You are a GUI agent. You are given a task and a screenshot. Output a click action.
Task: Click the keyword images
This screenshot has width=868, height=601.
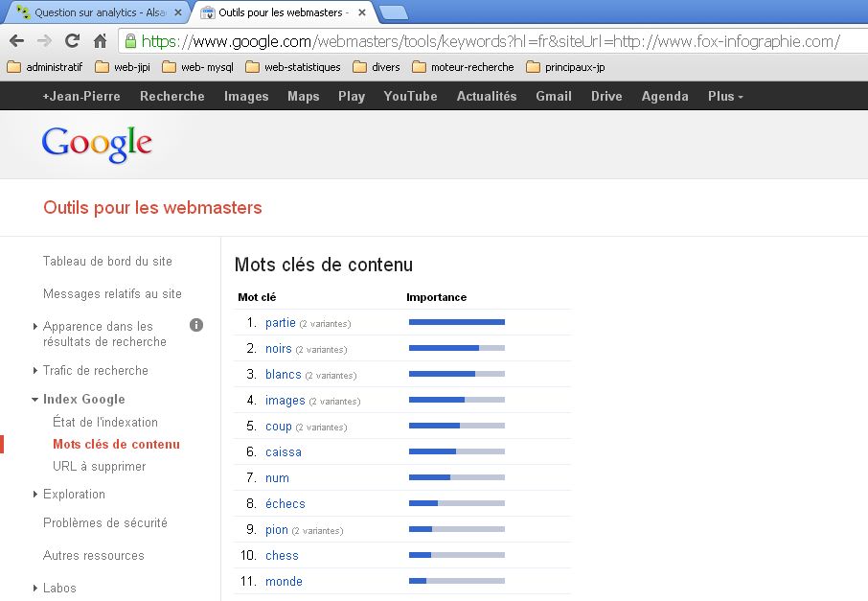[x=286, y=400]
